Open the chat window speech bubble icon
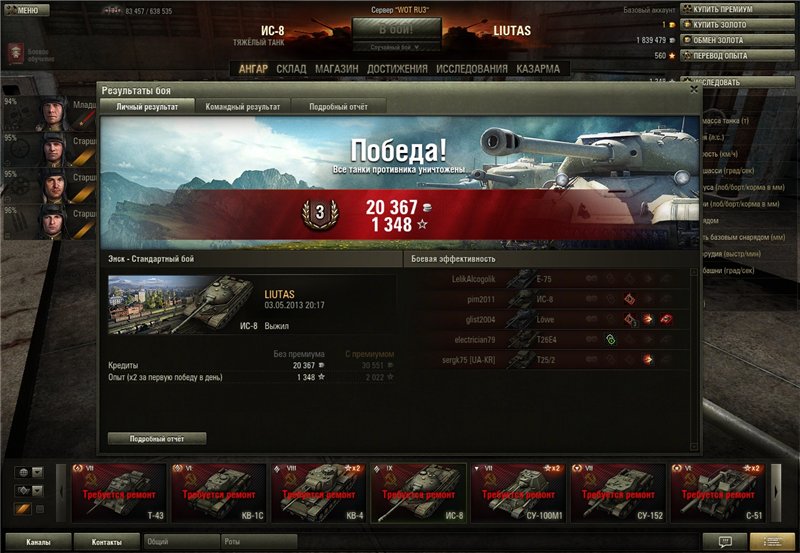This screenshot has width=800, height=553. click(x=724, y=541)
